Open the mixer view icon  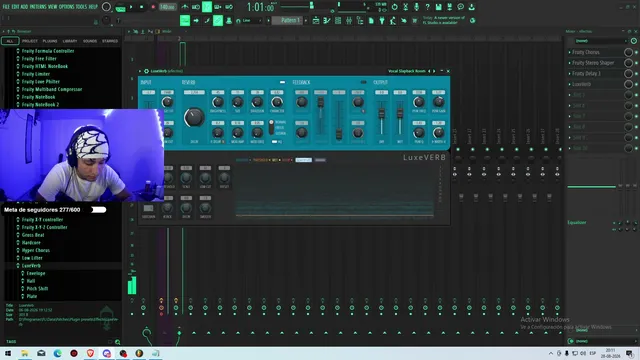(349, 20)
